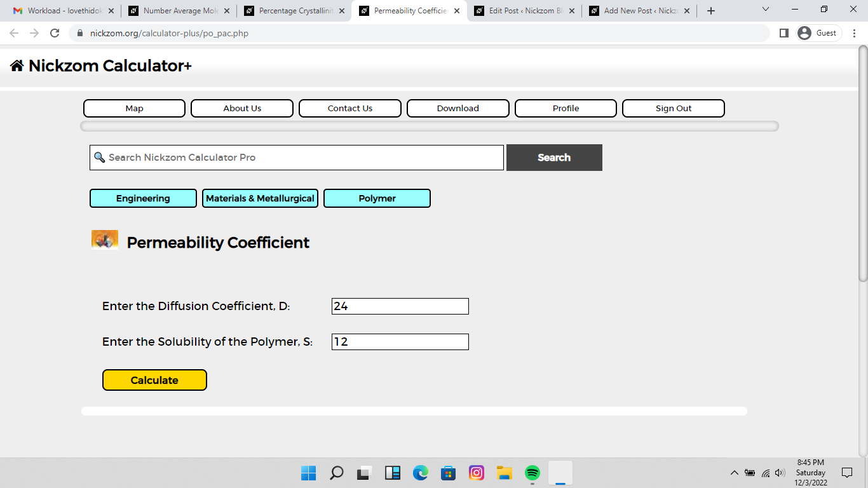Close the Add New Post tab
The image size is (868, 488).
[x=687, y=11]
